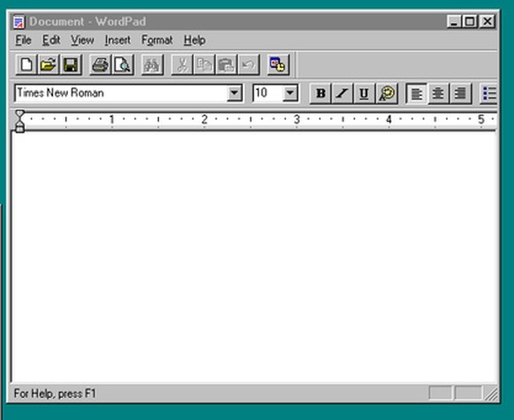
Task: Click the ruler at the 3 inch mark
Action: (x=297, y=119)
